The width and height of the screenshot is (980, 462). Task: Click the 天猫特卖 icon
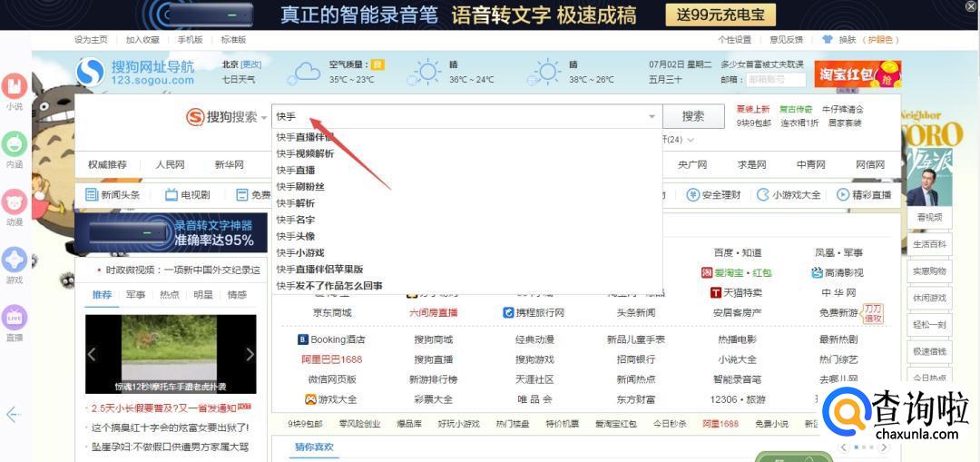coord(716,292)
